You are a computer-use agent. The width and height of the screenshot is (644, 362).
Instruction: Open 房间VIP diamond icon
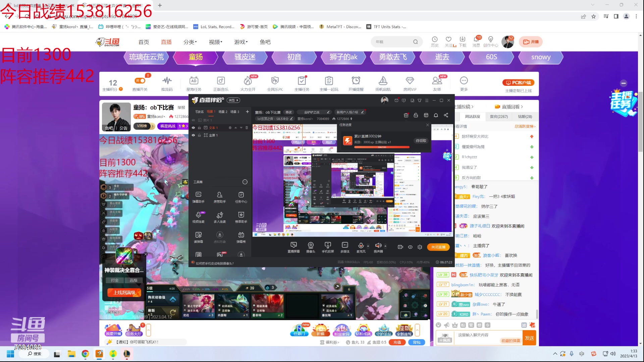click(x=410, y=83)
